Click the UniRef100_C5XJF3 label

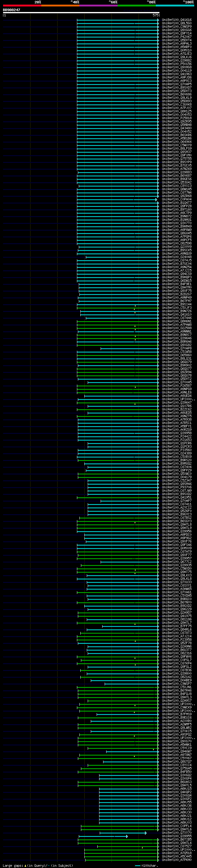click(x=177, y=308)
